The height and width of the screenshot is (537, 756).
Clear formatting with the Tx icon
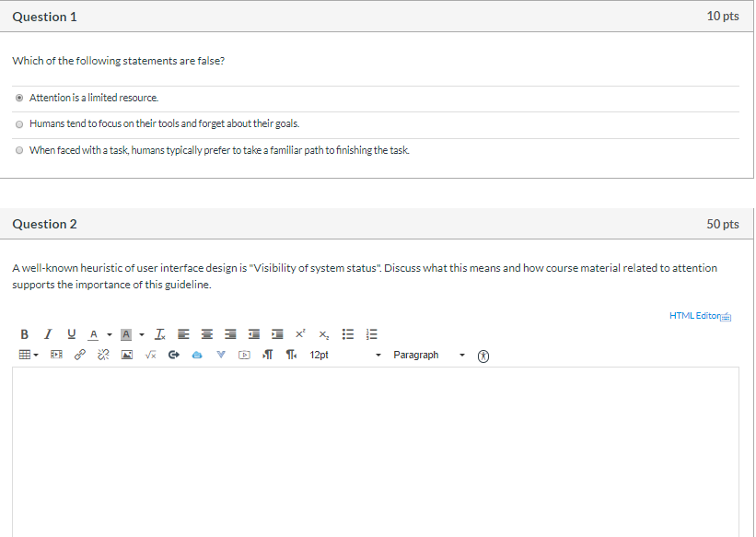[159, 333]
